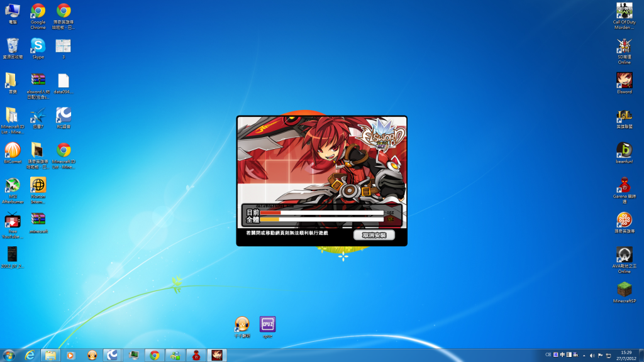Open the minecraft archive file icon

[x=38, y=220]
